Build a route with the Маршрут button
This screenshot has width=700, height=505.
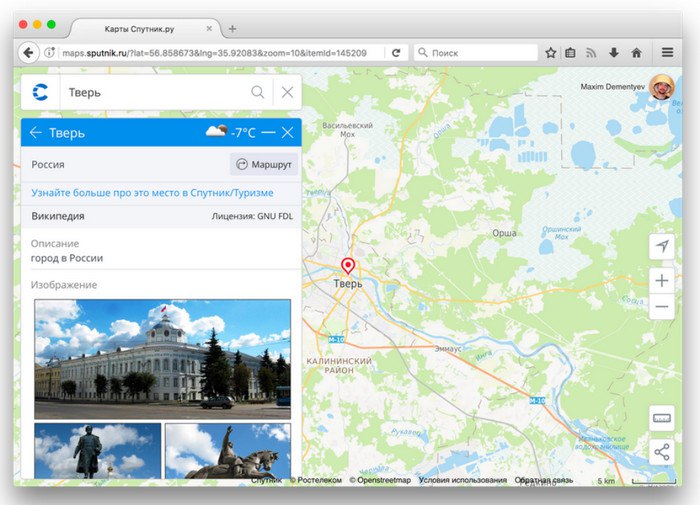pyautogui.click(x=264, y=164)
